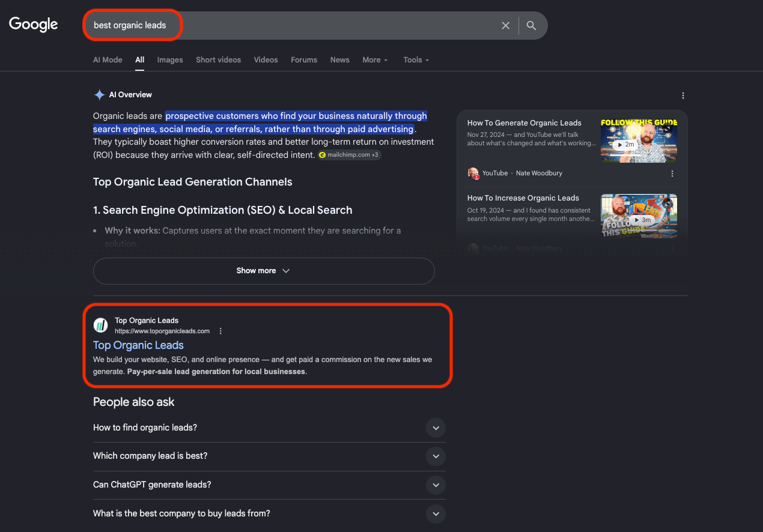
Task: Open "How To Generate Organic Leads" video title
Action: (x=524, y=123)
